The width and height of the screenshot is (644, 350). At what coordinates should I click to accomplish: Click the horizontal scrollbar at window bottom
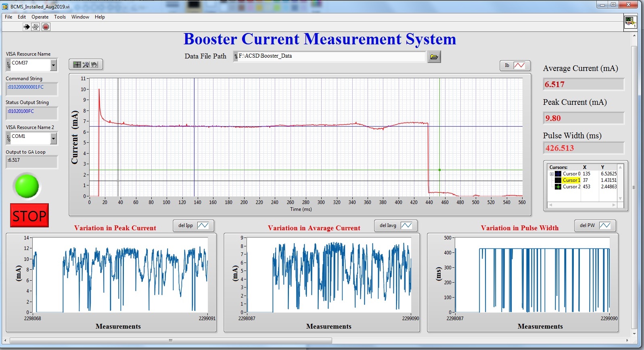tap(171, 340)
